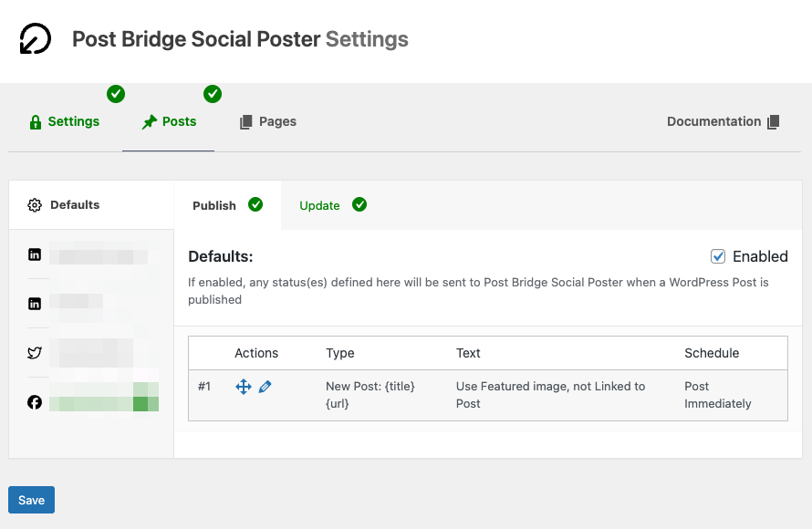Switch to the Update sub-tab
812x529 pixels.
[x=319, y=206]
